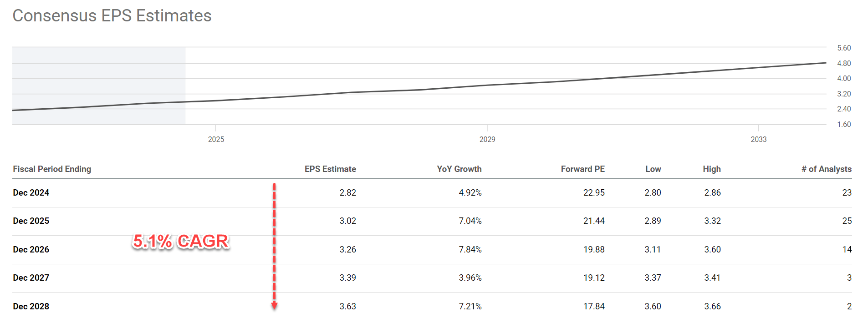Click the 3.02 EPS estimate for Dec 2025

347,221
